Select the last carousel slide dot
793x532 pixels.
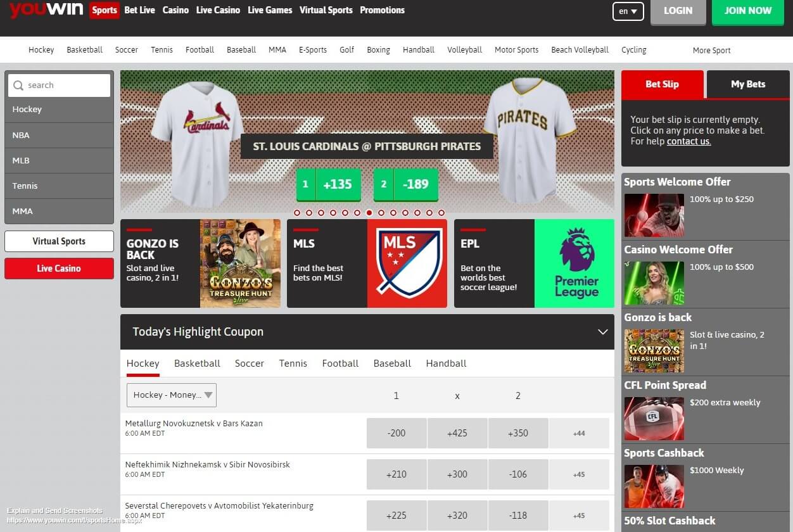441,213
